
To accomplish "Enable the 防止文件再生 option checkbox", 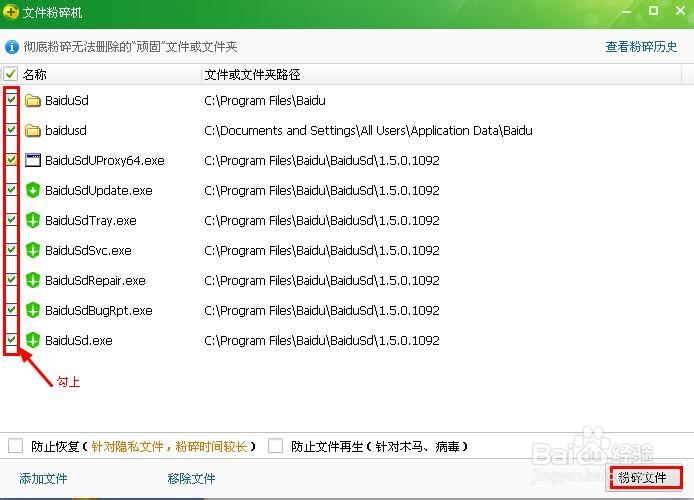I will [275, 446].
